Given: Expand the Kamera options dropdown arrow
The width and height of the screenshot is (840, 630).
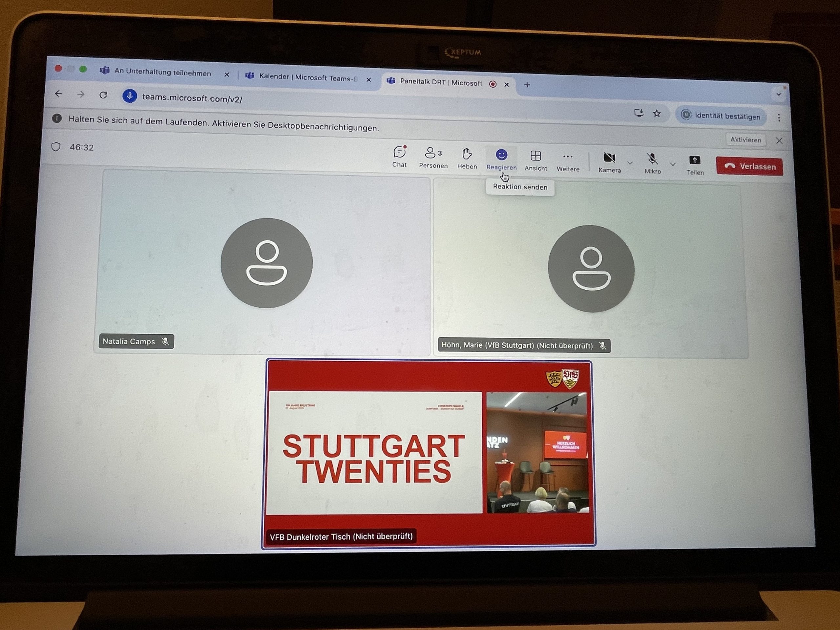Looking at the screenshot, I should point(630,163).
